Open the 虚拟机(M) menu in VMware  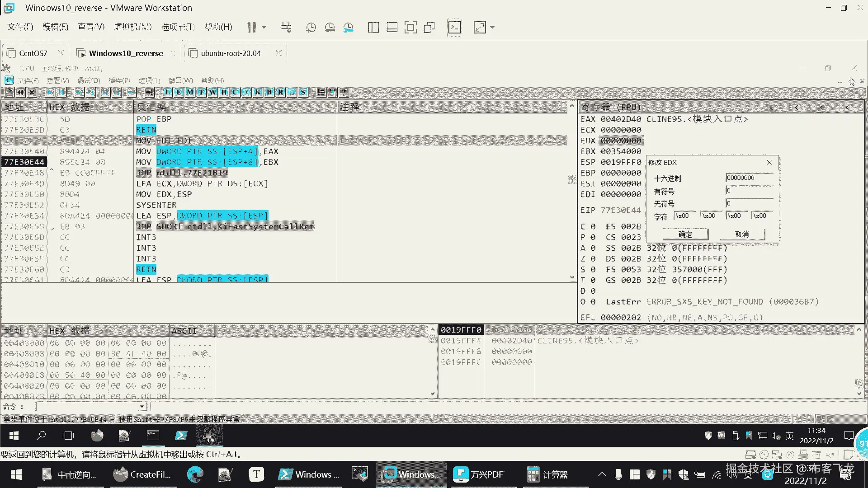tap(132, 27)
